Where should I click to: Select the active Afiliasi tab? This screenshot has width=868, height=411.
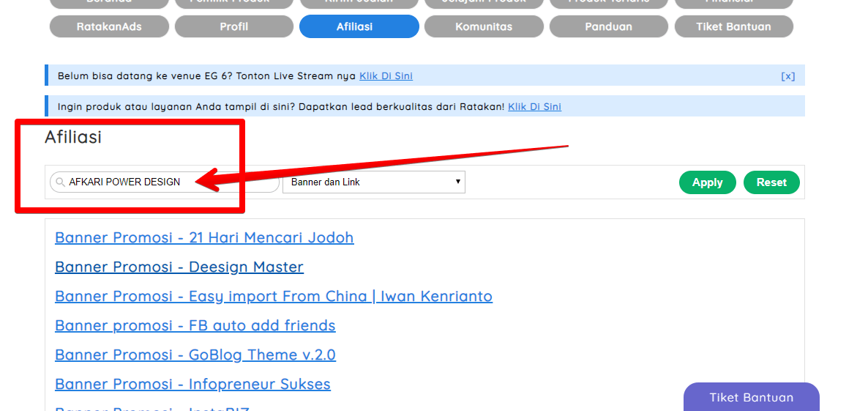point(359,26)
